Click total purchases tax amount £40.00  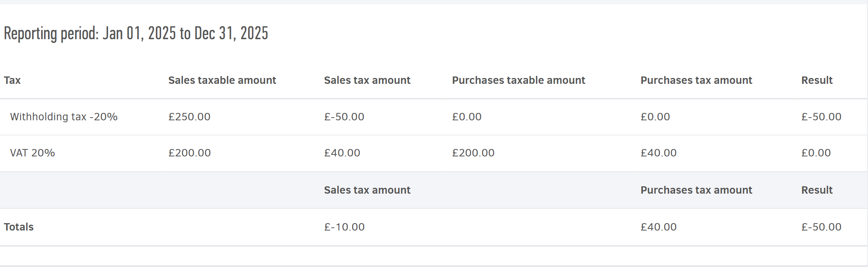click(658, 227)
